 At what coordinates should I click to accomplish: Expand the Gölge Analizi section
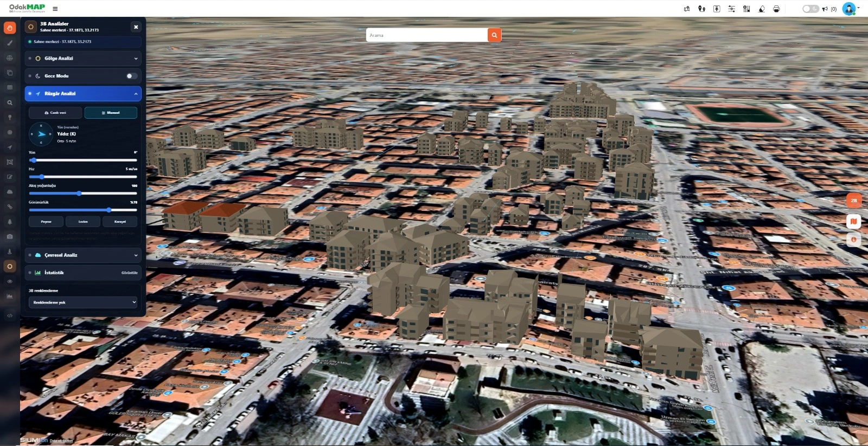(x=83, y=59)
